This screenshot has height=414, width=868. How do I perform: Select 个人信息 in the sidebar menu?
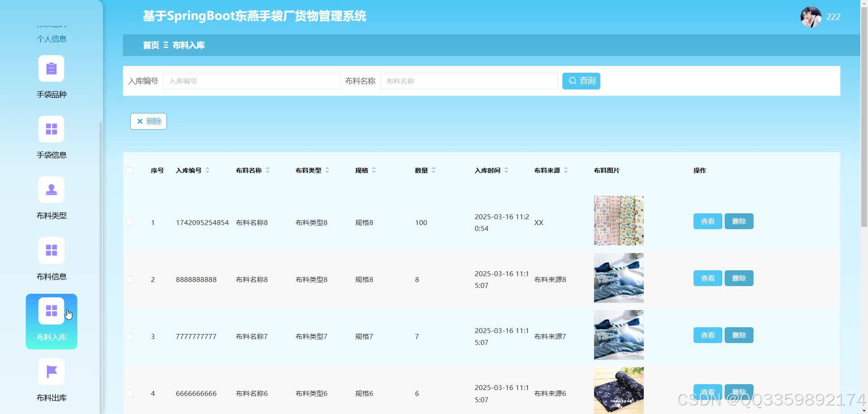click(51, 38)
